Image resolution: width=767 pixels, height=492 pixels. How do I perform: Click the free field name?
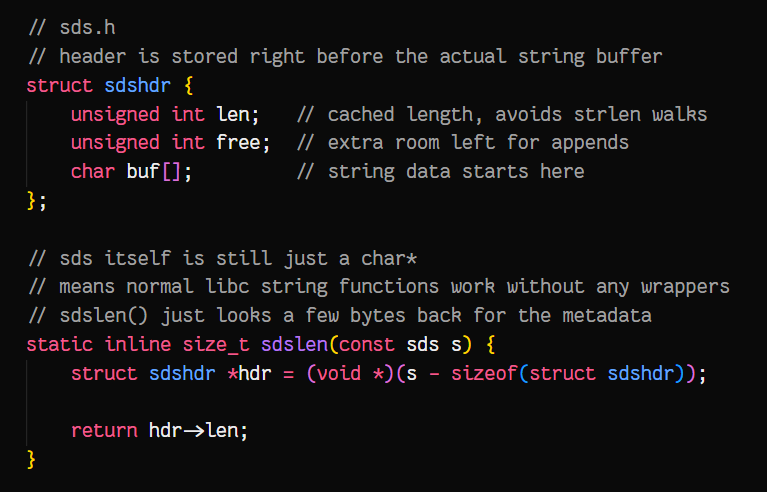pyautogui.click(x=238, y=143)
